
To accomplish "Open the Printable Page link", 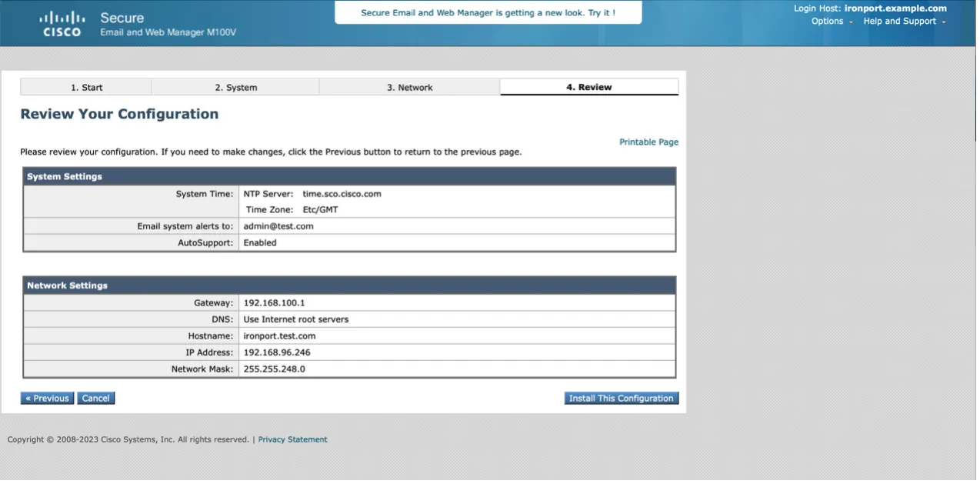I will coord(648,142).
